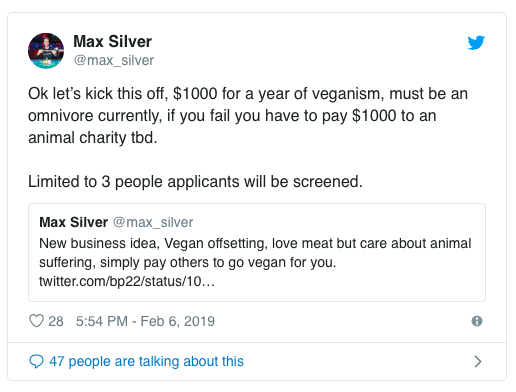Open '47 people are talking about this'
The image size is (516, 392).
[x=146, y=361]
